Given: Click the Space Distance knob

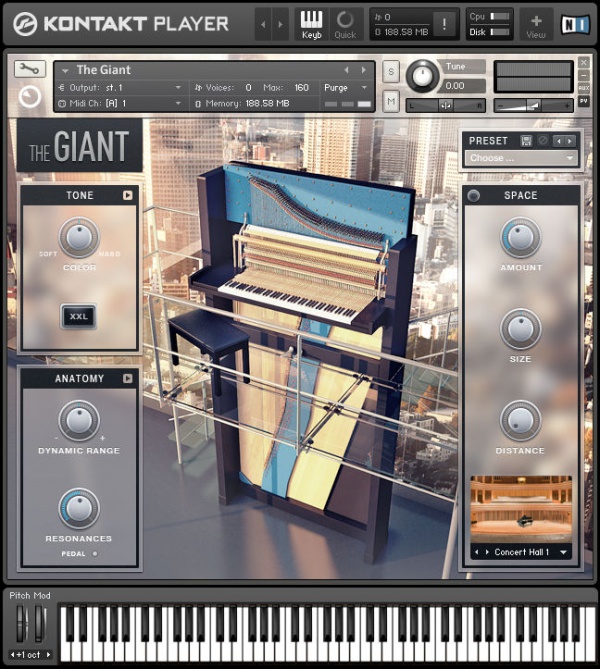Looking at the screenshot, I should [x=520, y=421].
